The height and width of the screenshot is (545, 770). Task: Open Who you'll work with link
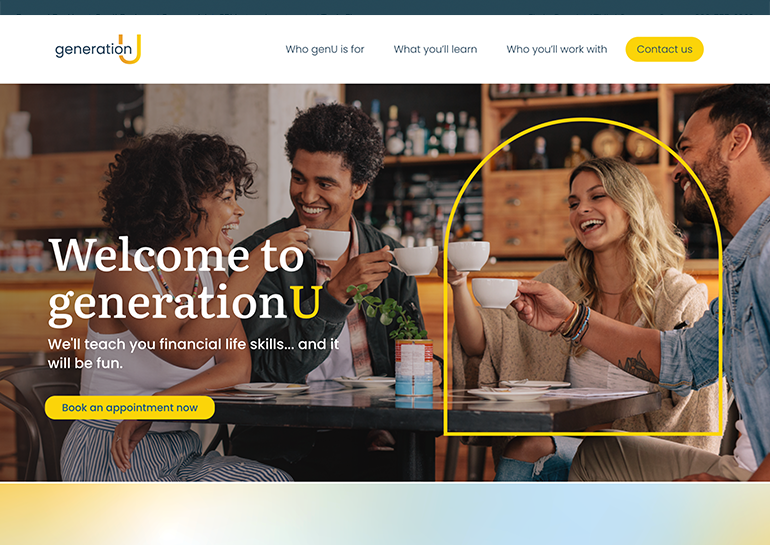[x=556, y=49]
